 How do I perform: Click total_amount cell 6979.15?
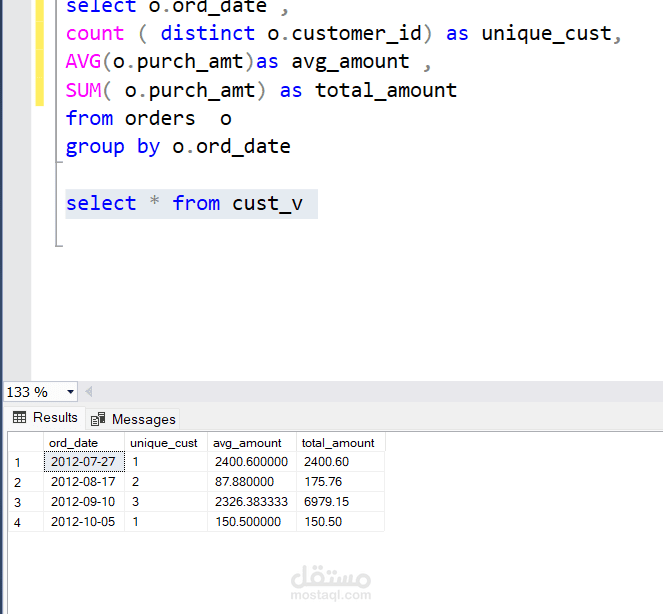pyautogui.click(x=341, y=502)
